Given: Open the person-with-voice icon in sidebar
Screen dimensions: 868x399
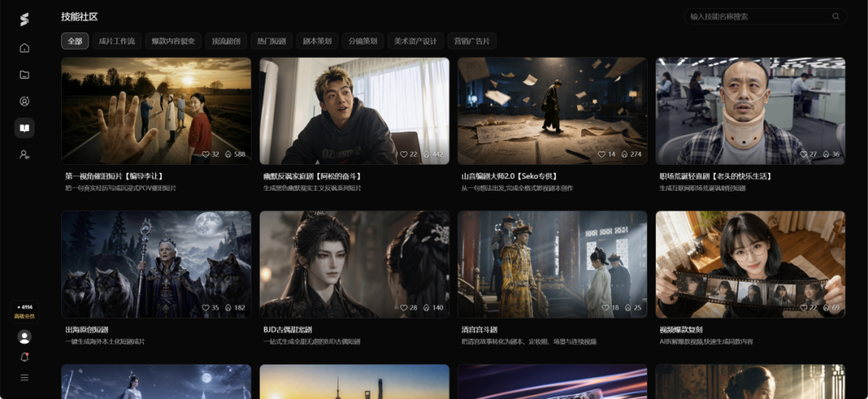Looking at the screenshot, I should tap(24, 154).
